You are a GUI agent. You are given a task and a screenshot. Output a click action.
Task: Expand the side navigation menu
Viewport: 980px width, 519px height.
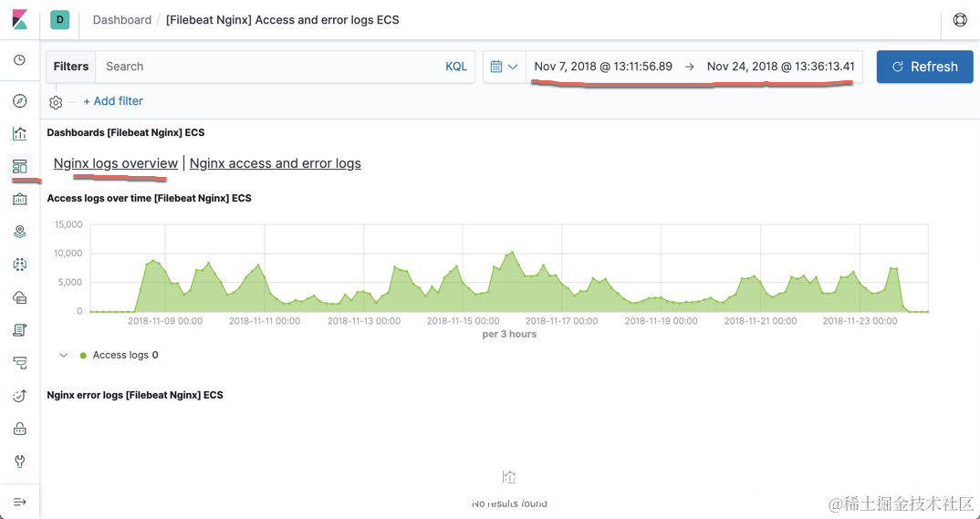(x=20, y=503)
